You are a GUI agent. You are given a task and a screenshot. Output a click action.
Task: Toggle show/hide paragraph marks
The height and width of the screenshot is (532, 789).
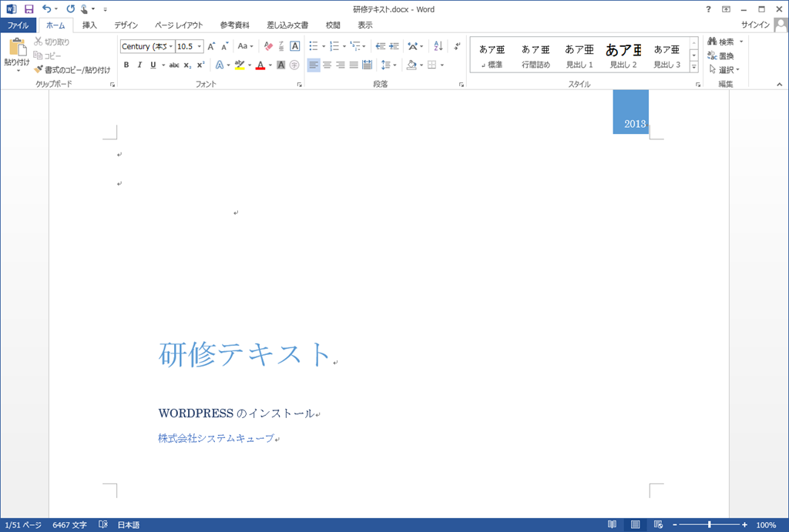tap(456, 46)
